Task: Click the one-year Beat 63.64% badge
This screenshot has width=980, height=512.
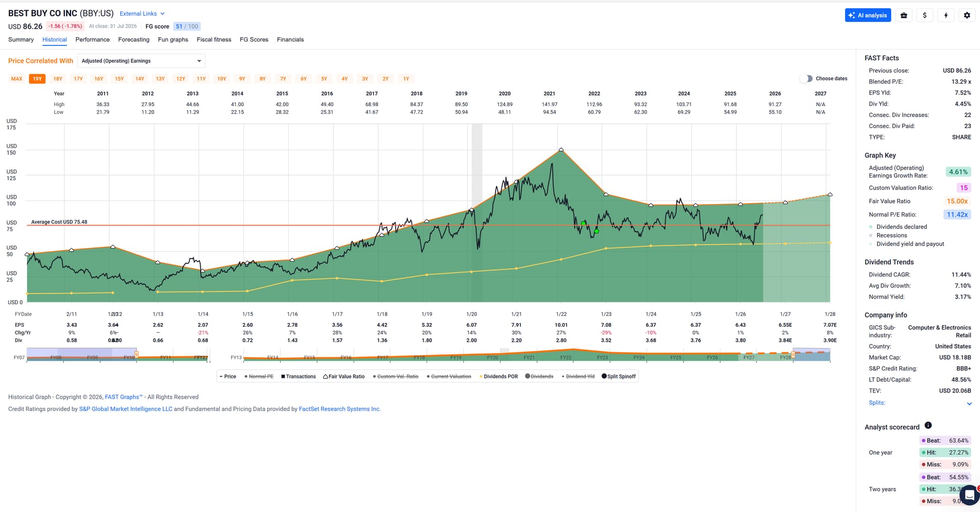Action: coord(945,441)
